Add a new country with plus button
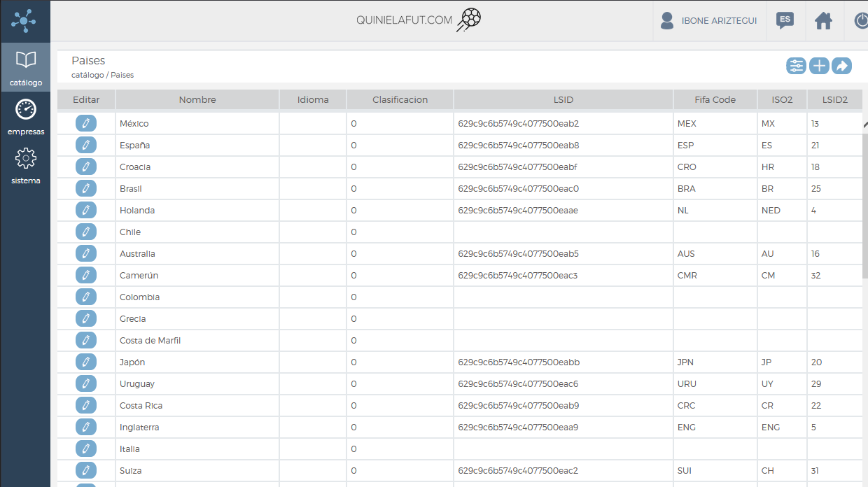The image size is (868, 487). coord(819,66)
